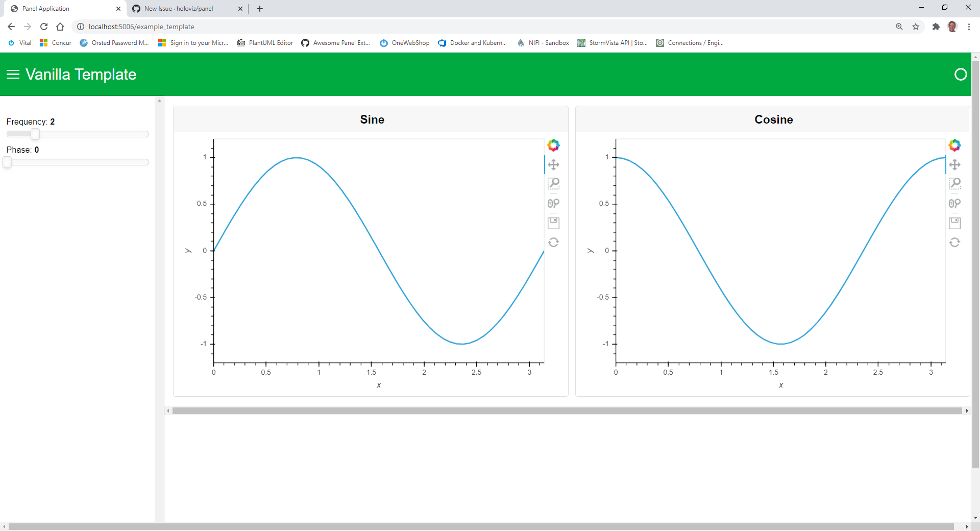Image resolution: width=980 pixels, height=531 pixels.
Task: Open the NIFI - Sandbox bookmark
Action: pos(543,43)
